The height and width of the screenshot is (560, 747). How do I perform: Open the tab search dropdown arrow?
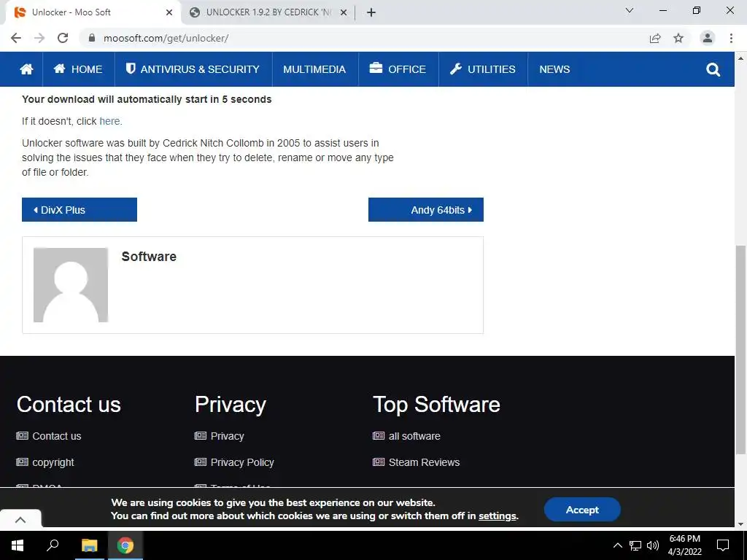click(x=630, y=10)
